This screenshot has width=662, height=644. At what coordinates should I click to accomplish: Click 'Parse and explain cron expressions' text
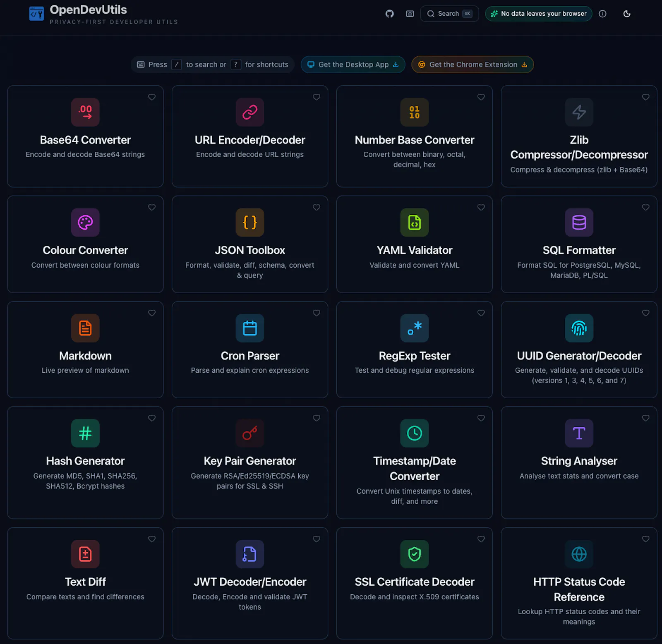[250, 370]
